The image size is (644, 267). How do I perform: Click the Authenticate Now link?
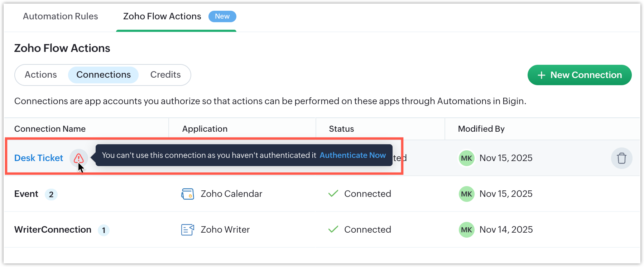pos(352,155)
